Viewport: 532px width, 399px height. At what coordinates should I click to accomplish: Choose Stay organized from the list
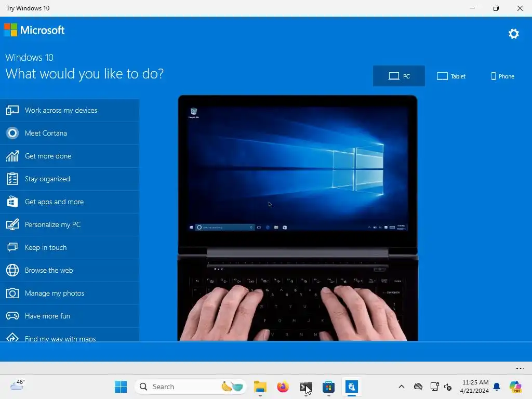click(70, 179)
